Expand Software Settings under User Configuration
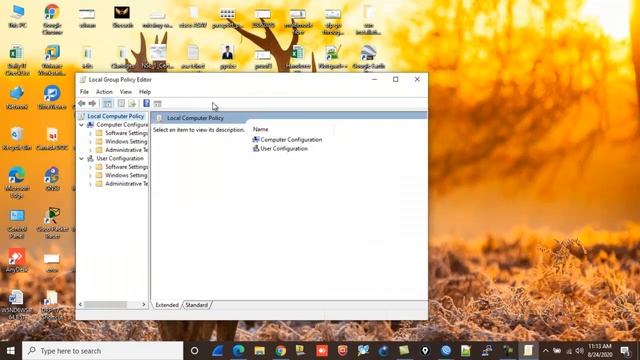The image size is (640, 360). (90, 167)
